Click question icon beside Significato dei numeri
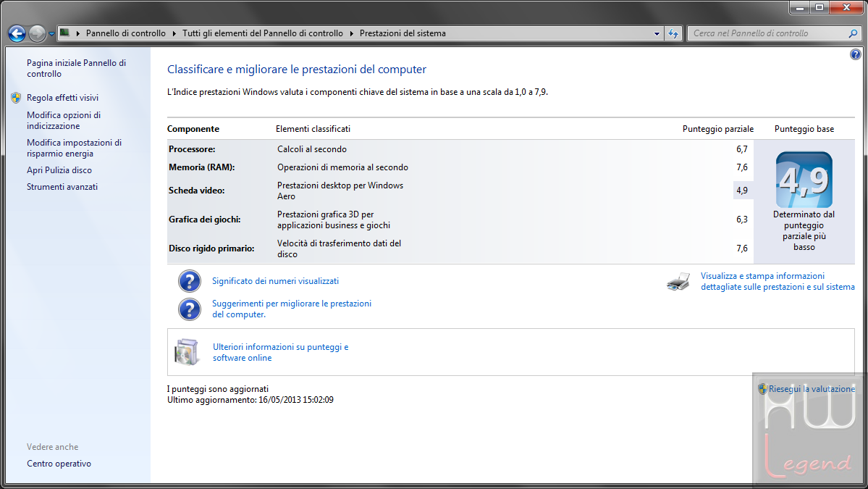Viewport: 868px width, 489px height. click(x=190, y=281)
